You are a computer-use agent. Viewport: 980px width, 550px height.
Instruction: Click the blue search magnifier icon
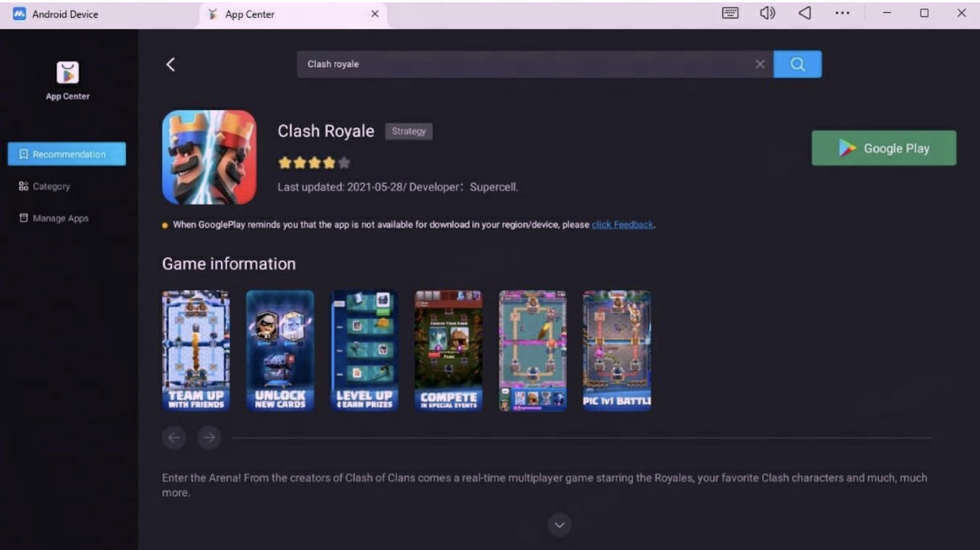(797, 64)
